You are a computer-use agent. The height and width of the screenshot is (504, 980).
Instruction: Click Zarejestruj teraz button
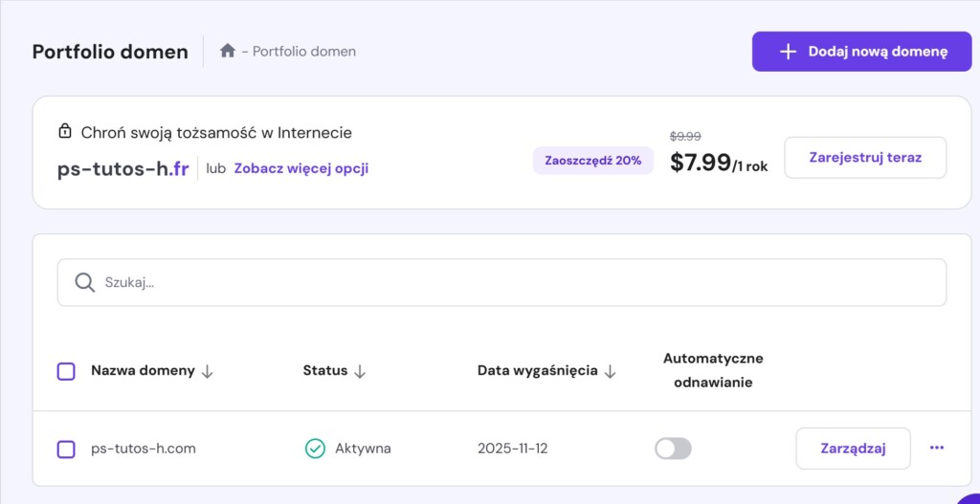point(865,158)
